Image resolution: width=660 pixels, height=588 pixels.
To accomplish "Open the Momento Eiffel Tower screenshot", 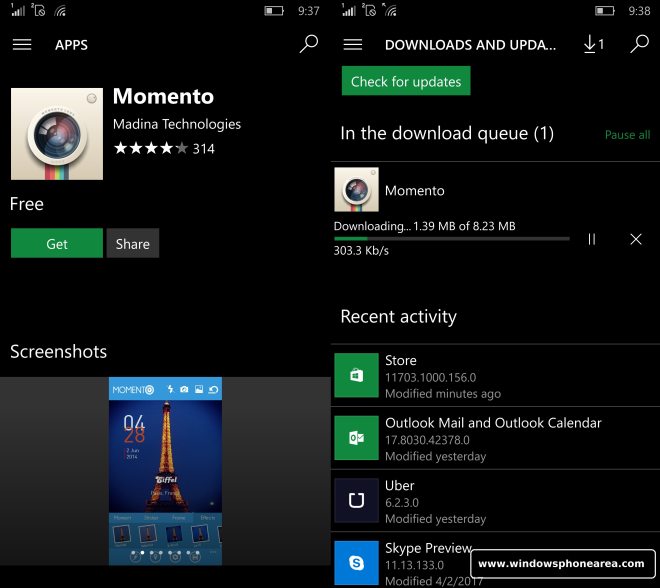I will click(165, 471).
